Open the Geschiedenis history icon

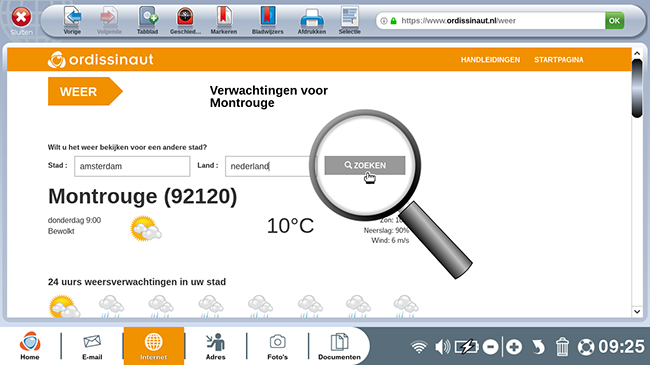(x=185, y=20)
